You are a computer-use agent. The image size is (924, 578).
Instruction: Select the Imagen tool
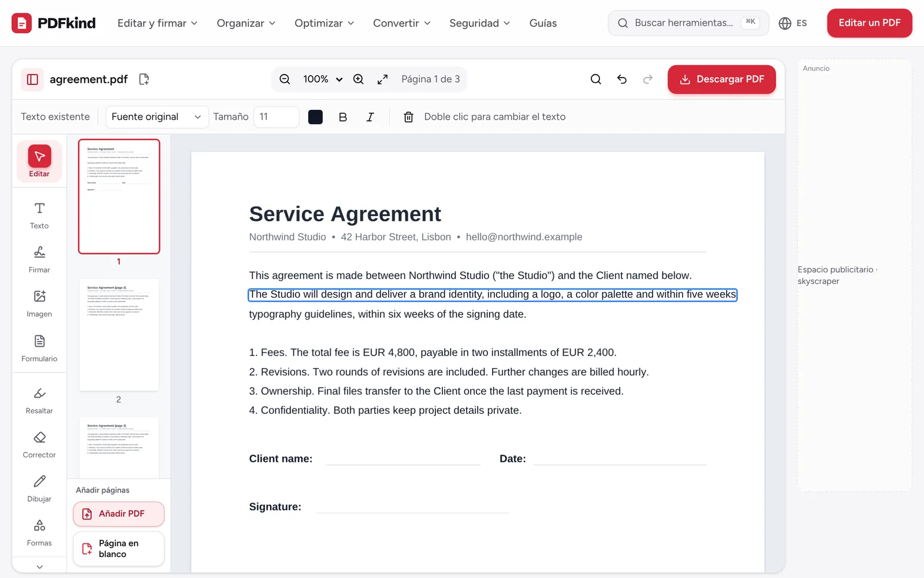coord(39,304)
